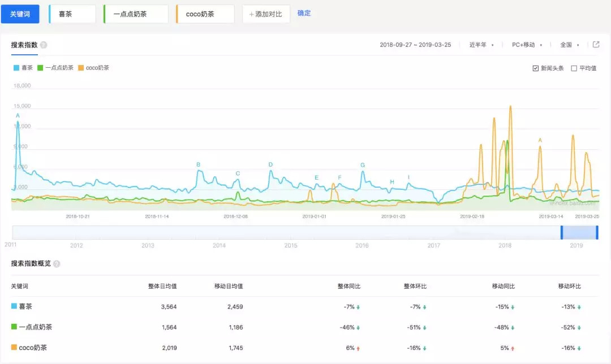Click the 添加对比 button

266,14
